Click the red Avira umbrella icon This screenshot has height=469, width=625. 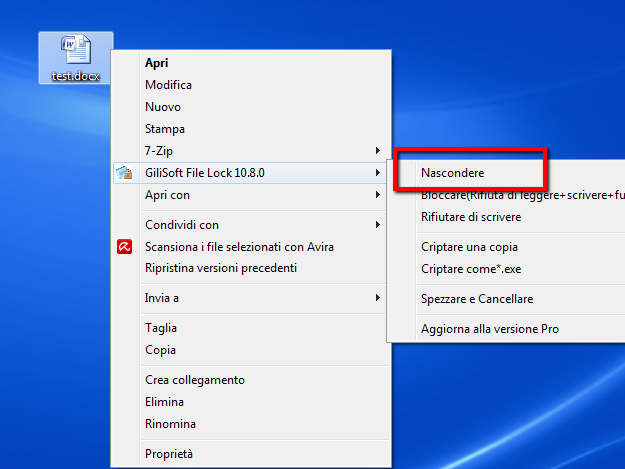point(124,247)
